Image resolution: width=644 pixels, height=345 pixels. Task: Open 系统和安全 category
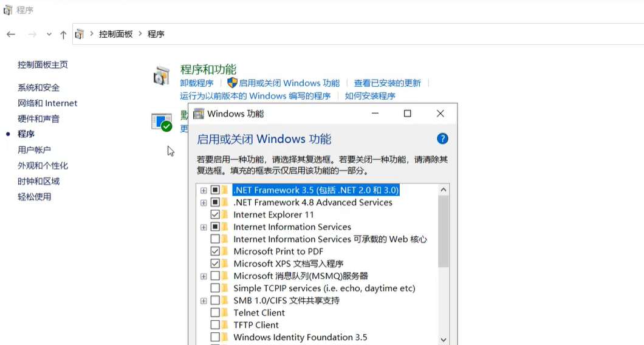tap(39, 87)
